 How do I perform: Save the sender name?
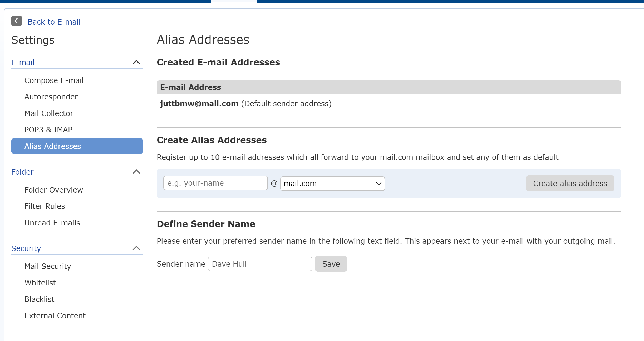click(x=331, y=264)
